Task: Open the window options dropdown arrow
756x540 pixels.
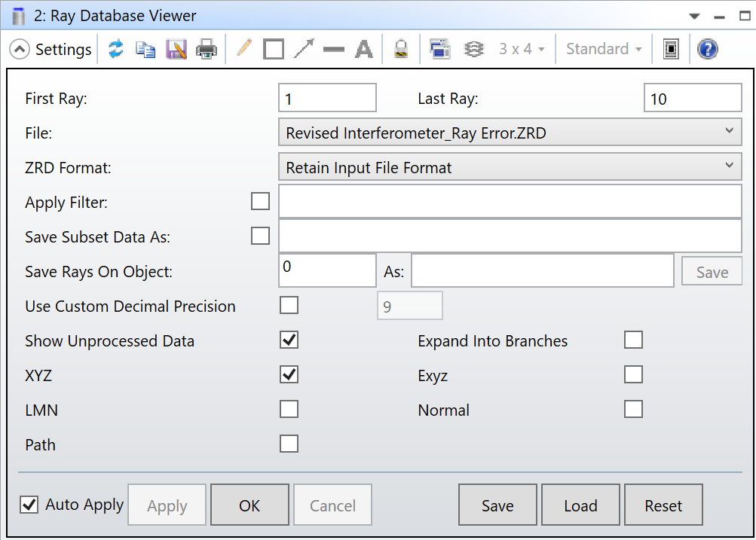Action: [694, 17]
